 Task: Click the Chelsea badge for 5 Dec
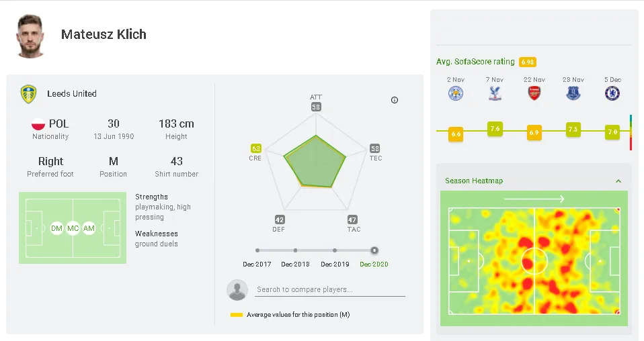tap(612, 93)
